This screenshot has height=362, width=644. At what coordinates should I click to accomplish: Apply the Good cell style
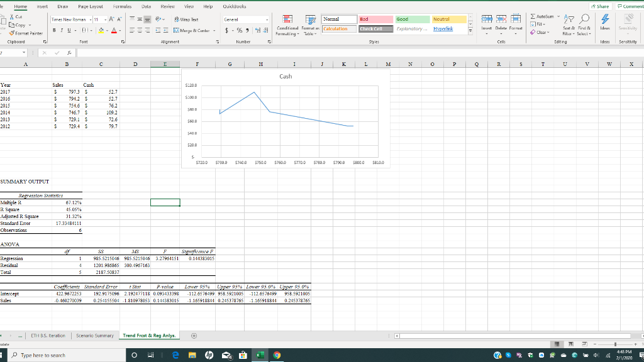[412, 19]
